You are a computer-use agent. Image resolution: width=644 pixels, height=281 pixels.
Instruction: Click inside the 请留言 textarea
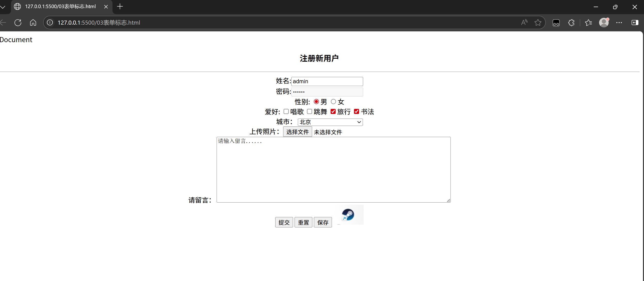333,170
